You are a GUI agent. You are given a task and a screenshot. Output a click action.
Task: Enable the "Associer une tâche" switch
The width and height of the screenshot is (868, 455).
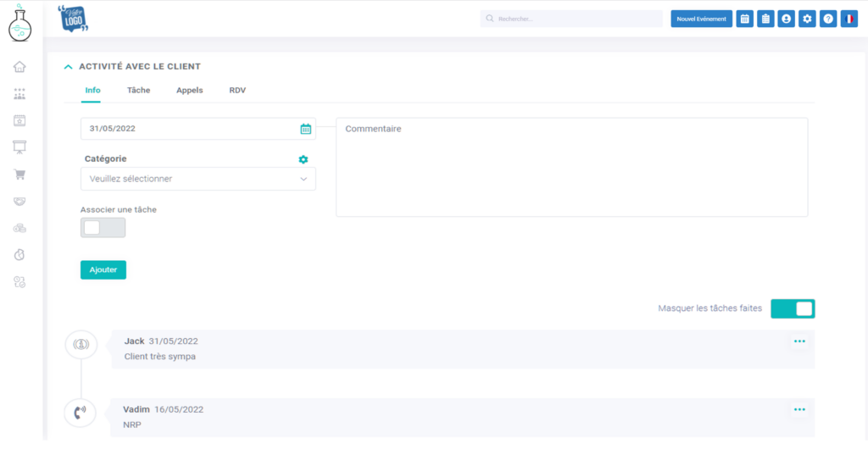pyautogui.click(x=103, y=227)
